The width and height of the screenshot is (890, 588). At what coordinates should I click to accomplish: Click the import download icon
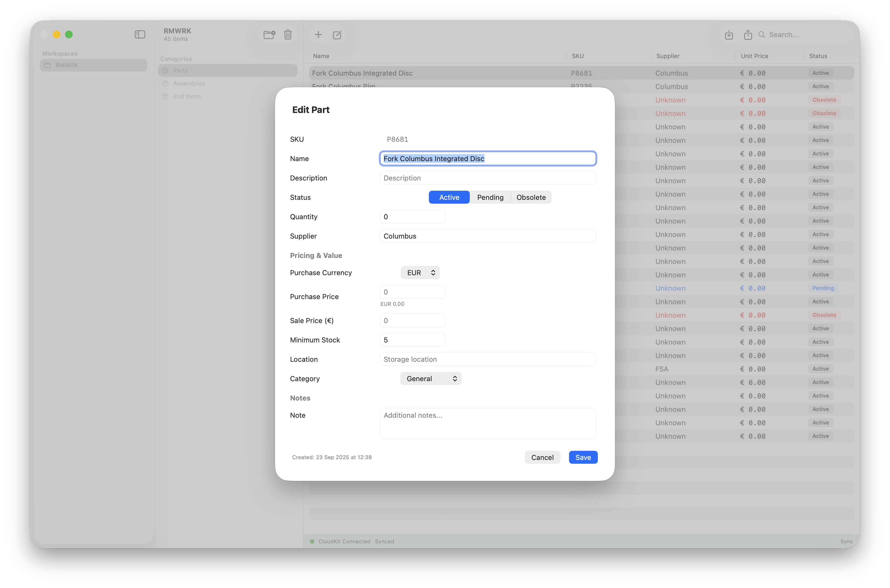click(x=729, y=35)
